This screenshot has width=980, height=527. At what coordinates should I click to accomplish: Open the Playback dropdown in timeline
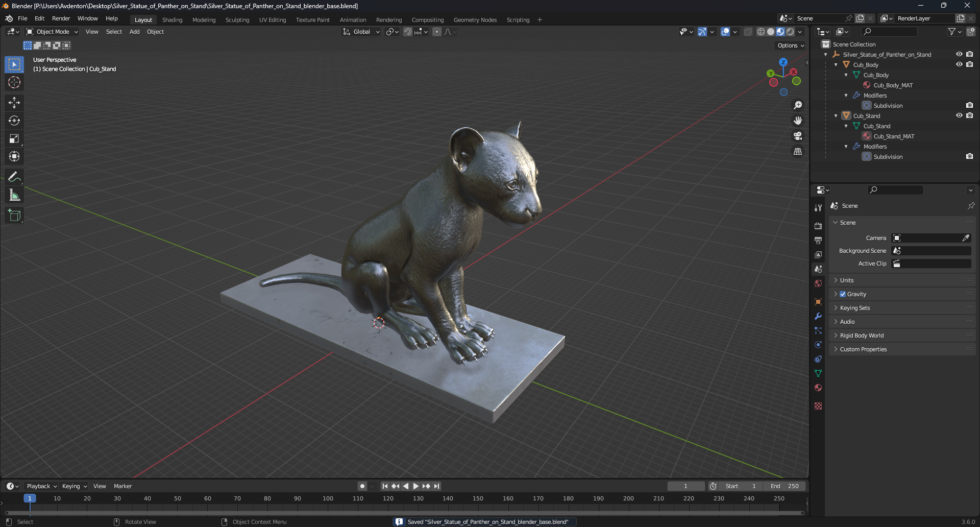tap(41, 486)
